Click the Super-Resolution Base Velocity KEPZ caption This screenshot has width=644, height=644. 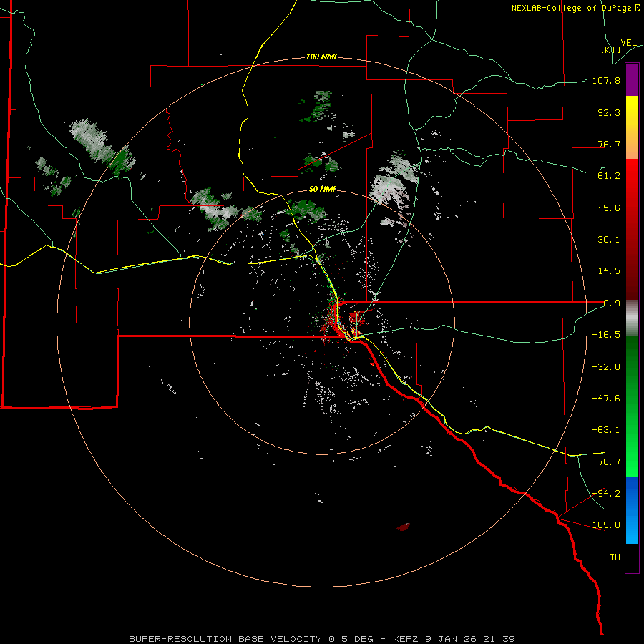[322, 639]
